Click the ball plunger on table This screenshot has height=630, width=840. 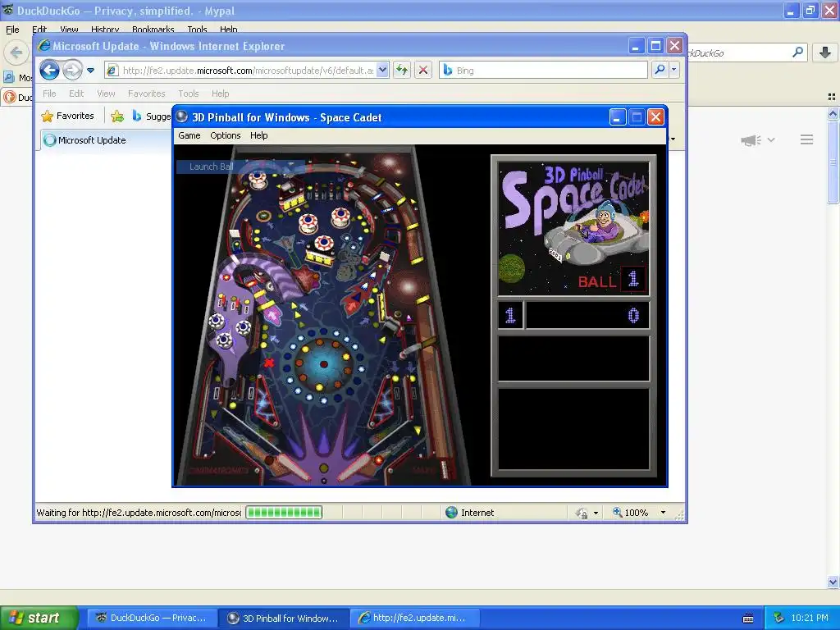click(x=445, y=468)
